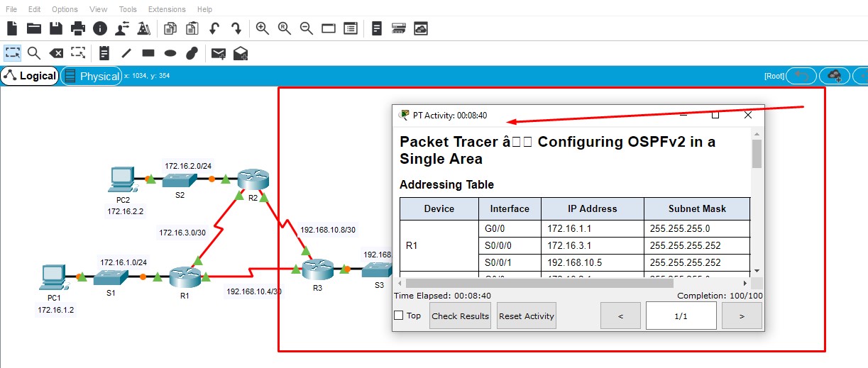The image size is (868, 368).
Task: Open a file using the folder icon
Action: (x=33, y=28)
